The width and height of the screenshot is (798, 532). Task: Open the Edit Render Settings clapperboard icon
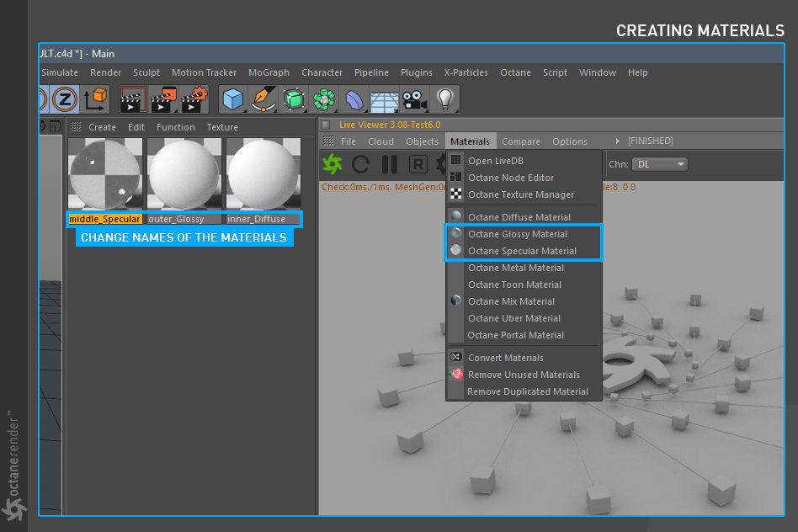[194, 100]
